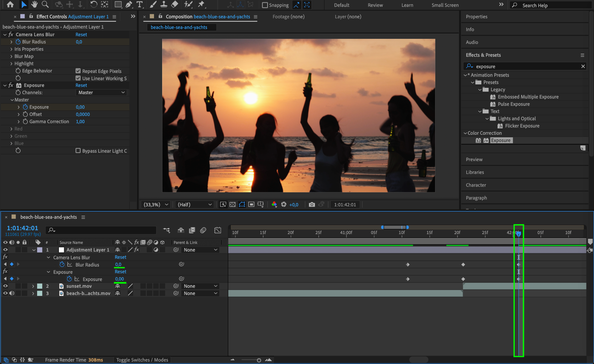The height and width of the screenshot is (364, 594).
Task: Reset the Camera Lens Blur effect
Action: [81, 34]
